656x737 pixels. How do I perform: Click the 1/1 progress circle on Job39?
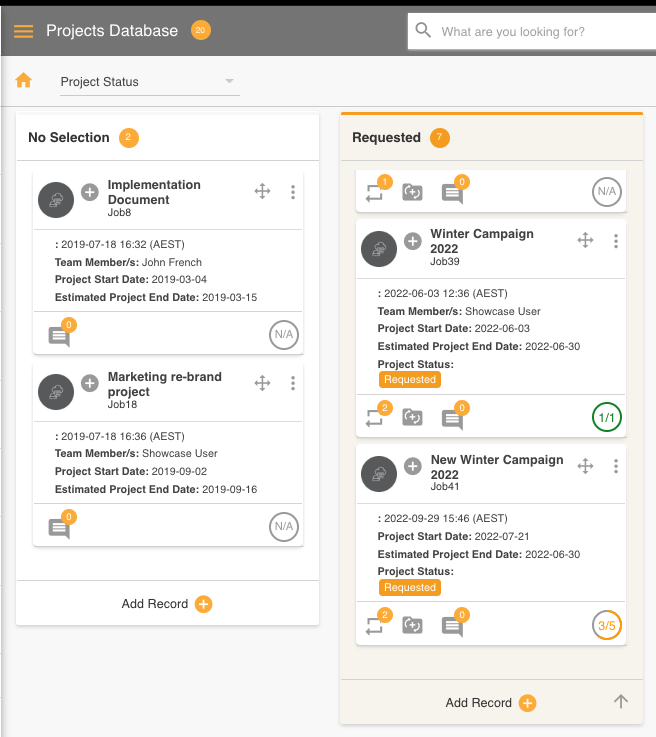click(607, 417)
